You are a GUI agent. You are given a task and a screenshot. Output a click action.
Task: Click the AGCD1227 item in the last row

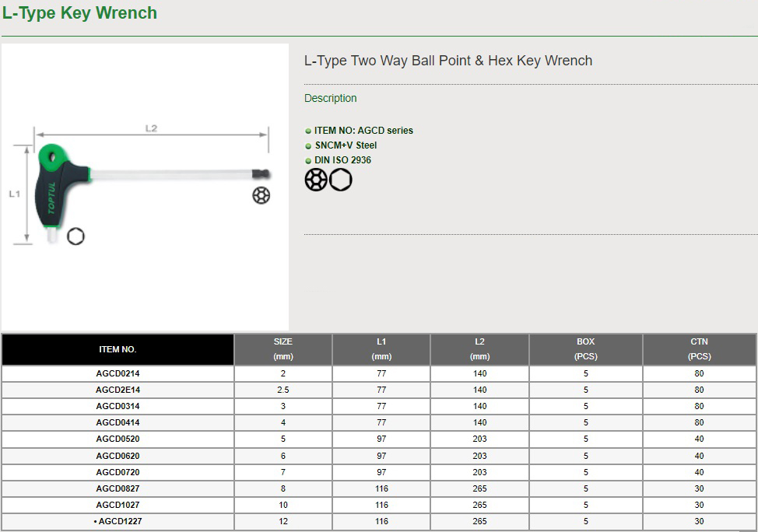[x=120, y=521]
